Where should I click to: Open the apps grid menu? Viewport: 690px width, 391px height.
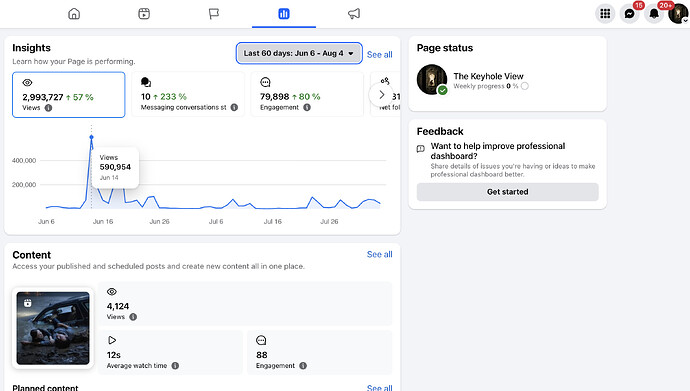605,14
